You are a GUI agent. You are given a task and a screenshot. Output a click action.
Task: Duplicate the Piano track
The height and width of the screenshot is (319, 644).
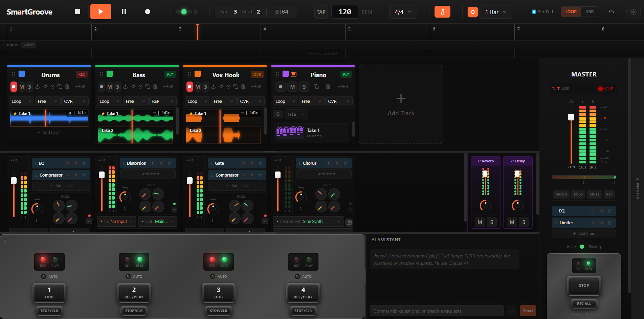(316, 87)
